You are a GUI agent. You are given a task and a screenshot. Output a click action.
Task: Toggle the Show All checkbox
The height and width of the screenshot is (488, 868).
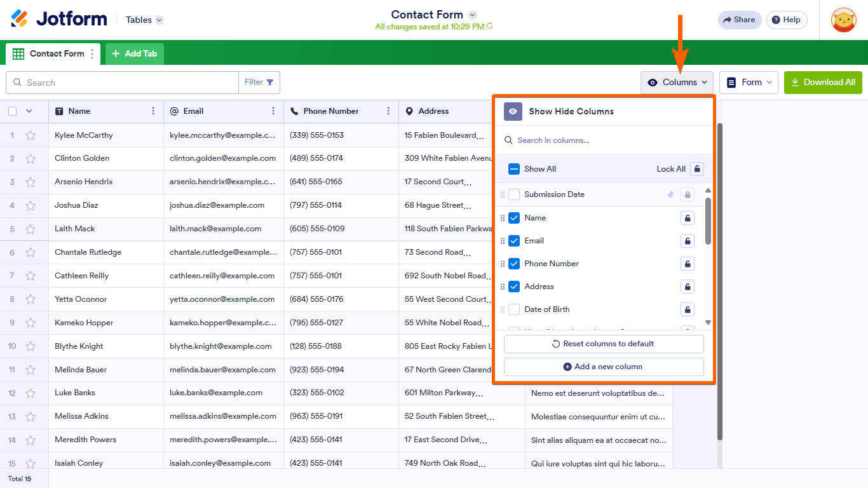[x=514, y=169]
